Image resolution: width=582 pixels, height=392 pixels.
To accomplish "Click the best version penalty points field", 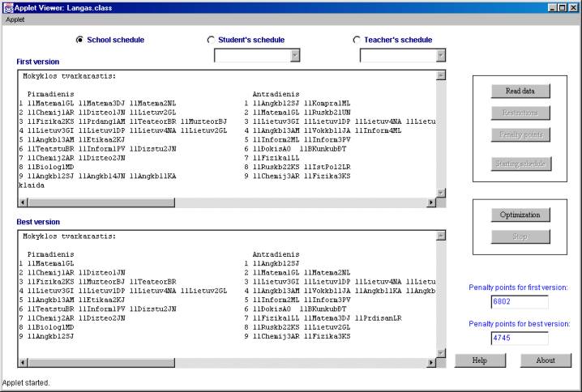I will pos(519,339).
